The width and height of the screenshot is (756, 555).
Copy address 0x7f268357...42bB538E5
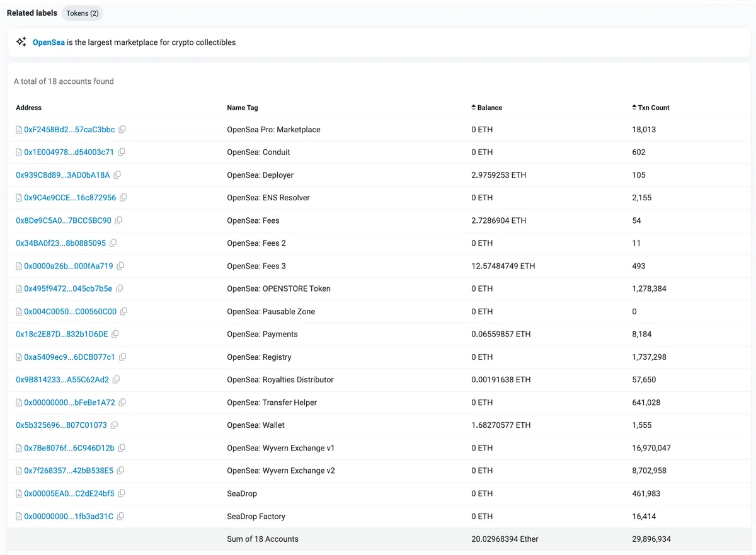coord(121,471)
